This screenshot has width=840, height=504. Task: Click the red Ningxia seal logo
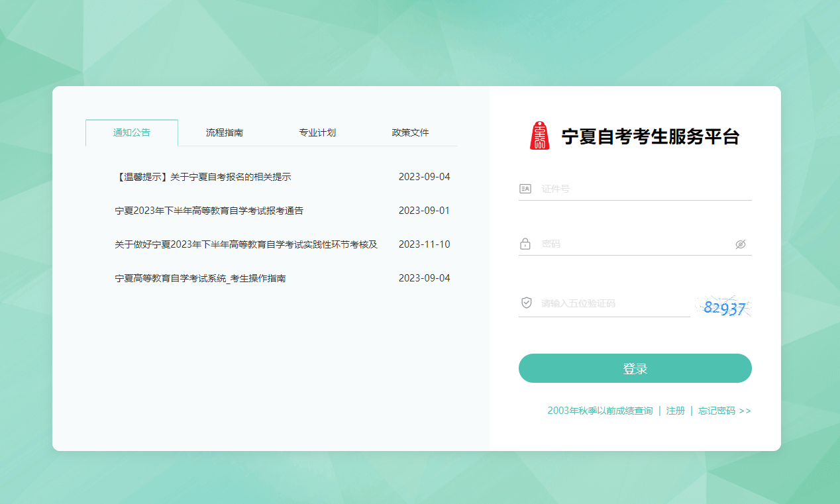540,136
